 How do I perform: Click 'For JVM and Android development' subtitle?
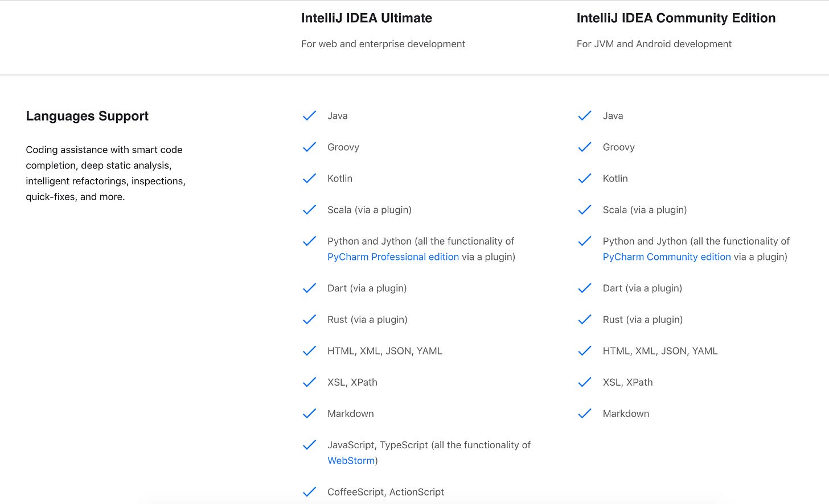(654, 44)
